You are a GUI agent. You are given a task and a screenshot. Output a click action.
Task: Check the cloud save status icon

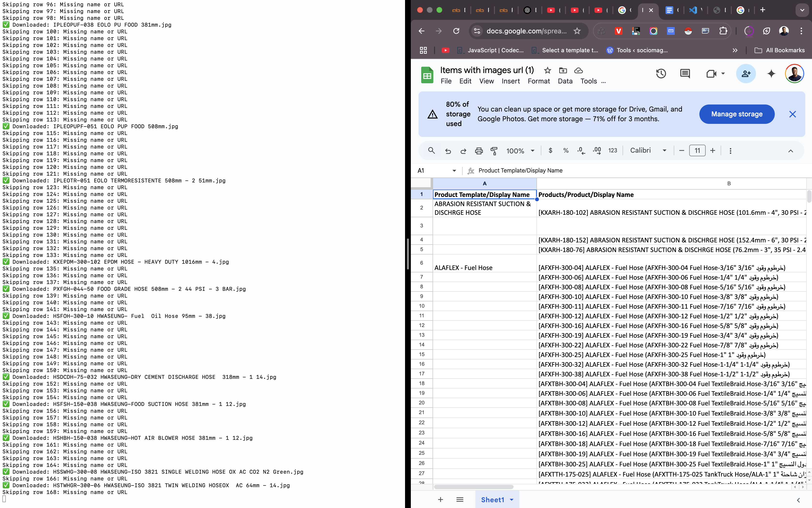(579, 70)
